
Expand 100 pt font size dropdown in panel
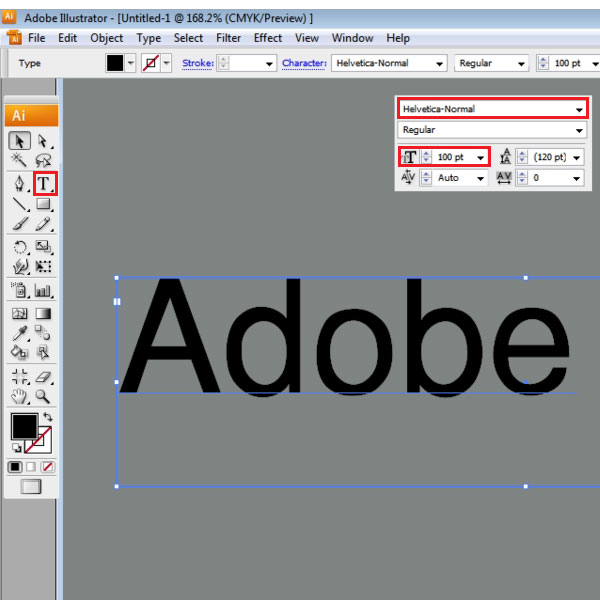click(480, 158)
